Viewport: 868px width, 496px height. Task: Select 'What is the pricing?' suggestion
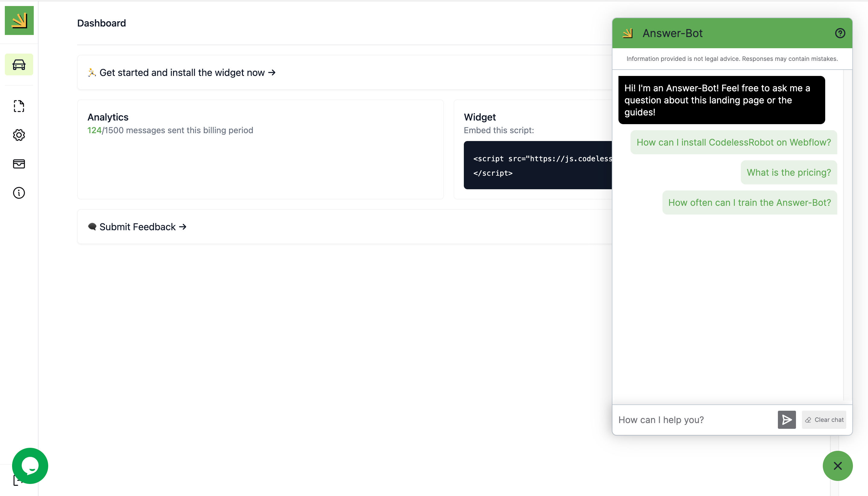point(789,172)
